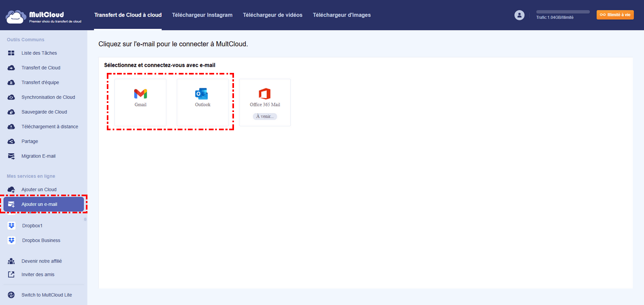Image resolution: width=644 pixels, height=305 pixels.
Task: Select the Gmail logo icon
Action: click(141, 94)
